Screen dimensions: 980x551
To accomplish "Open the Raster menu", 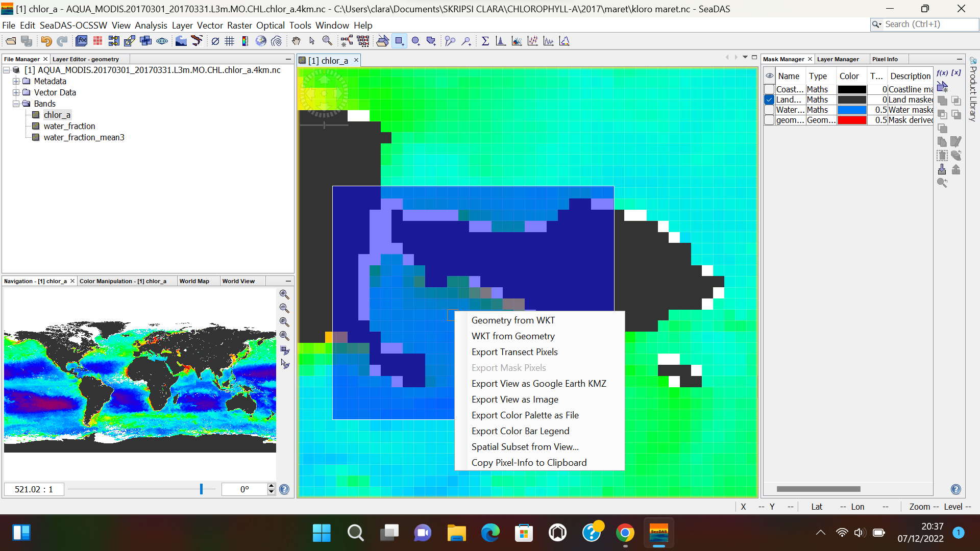I will click(239, 26).
